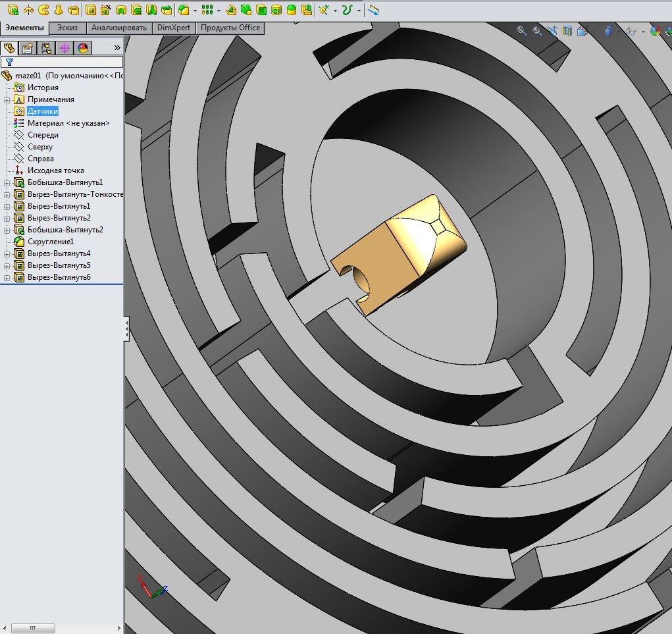Click the horizontal scrollbar at bottom left

[x=33, y=628]
